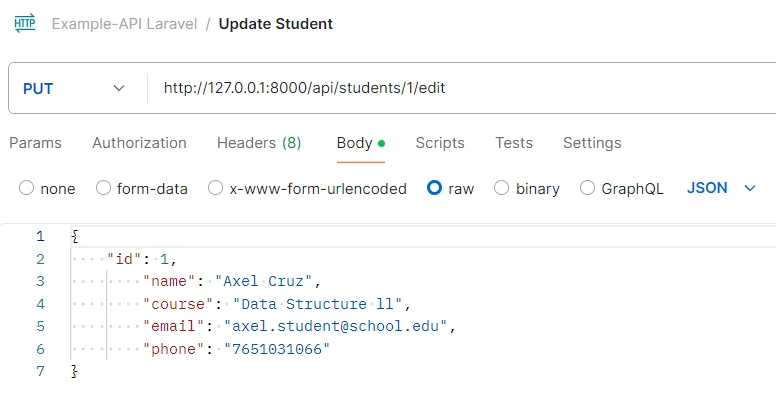This screenshot has width=776, height=403.
Task: Switch to the Tests tab
Action: coord(514,143)
